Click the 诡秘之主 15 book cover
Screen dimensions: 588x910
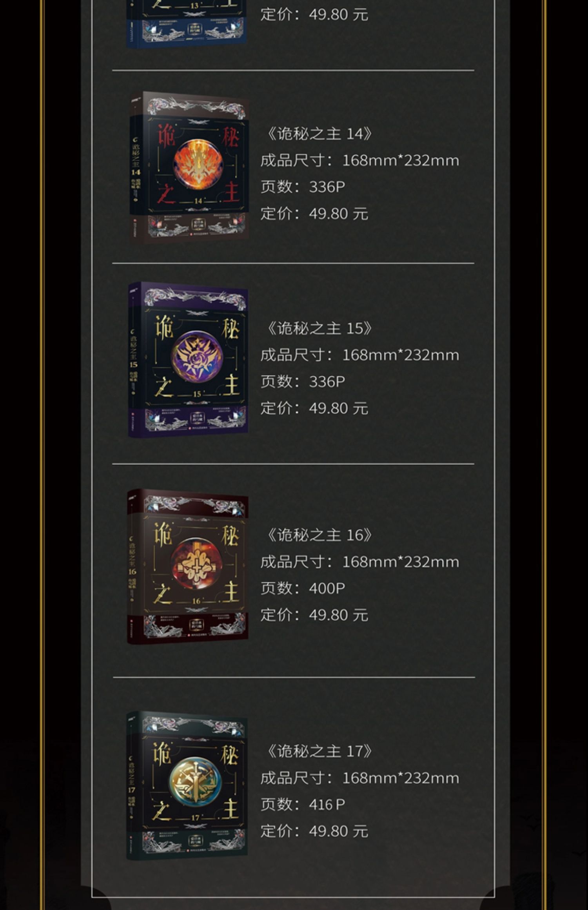[188, 359]
